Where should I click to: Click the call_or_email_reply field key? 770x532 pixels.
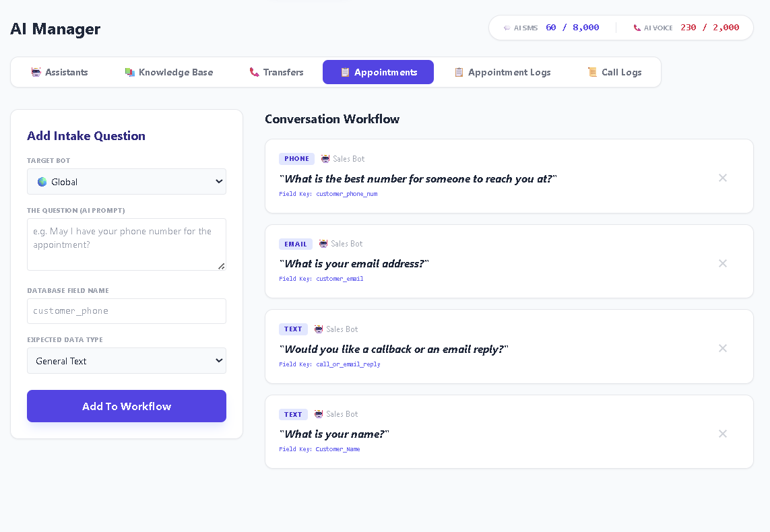[348, 364]
